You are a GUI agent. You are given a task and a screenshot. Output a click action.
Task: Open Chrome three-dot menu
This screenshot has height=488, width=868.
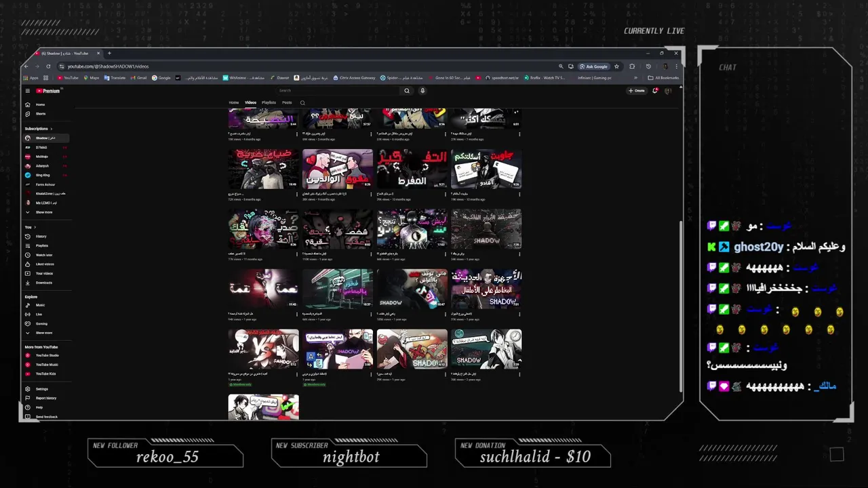pyautogui.click(x=677, y=66)
